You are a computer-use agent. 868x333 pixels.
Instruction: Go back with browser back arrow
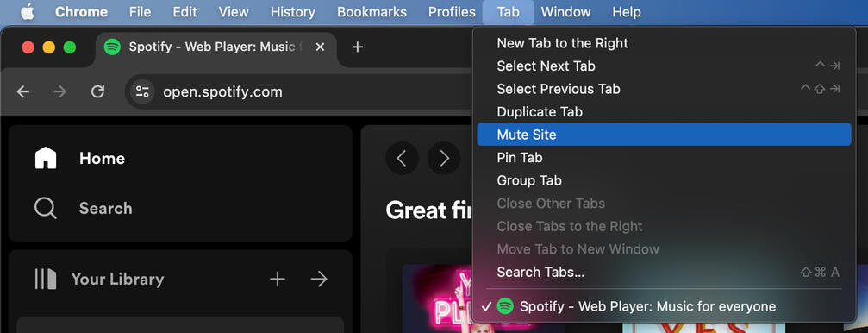click(x=22, y=91)
